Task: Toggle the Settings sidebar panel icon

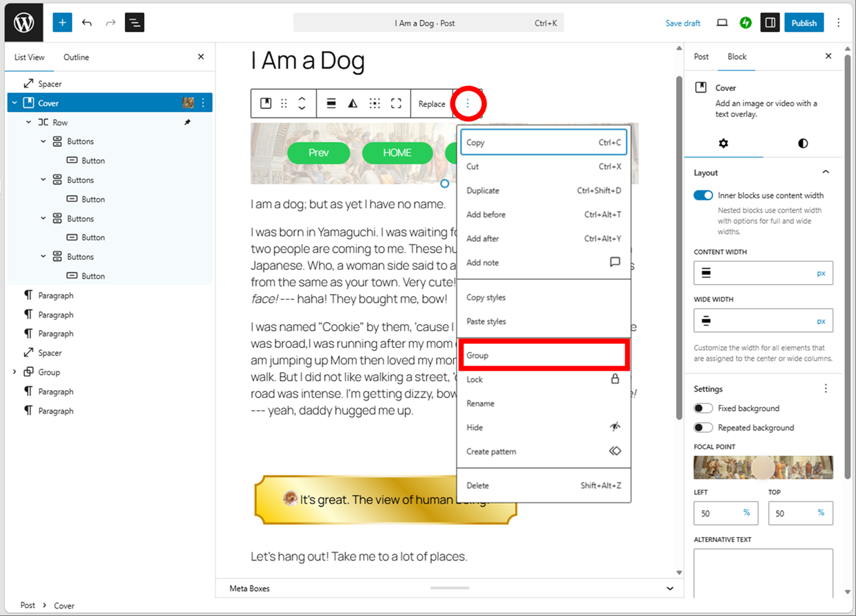Action: (770, 23)
